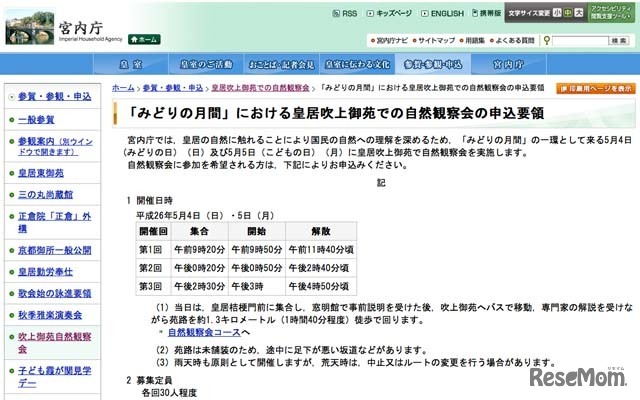The width and height of the screenshot is (640, 400).
Task: Open sidebar heading 参賀・参観・申込
Action: coord(54,96)
